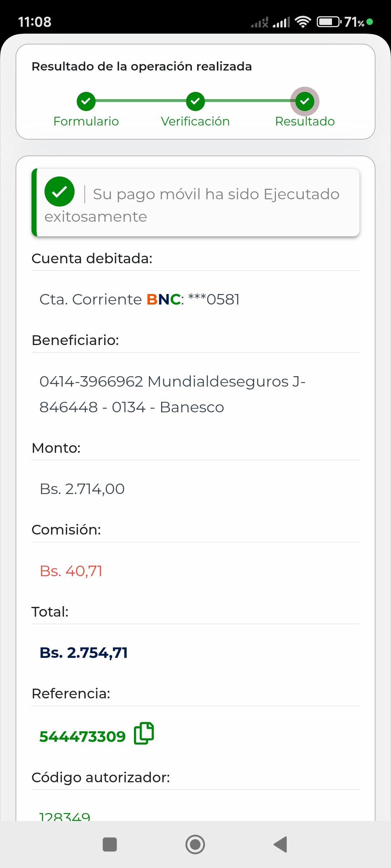391x868 pixels.
Task: Tap reference number 544473309
Action: [x=83, y=737]
